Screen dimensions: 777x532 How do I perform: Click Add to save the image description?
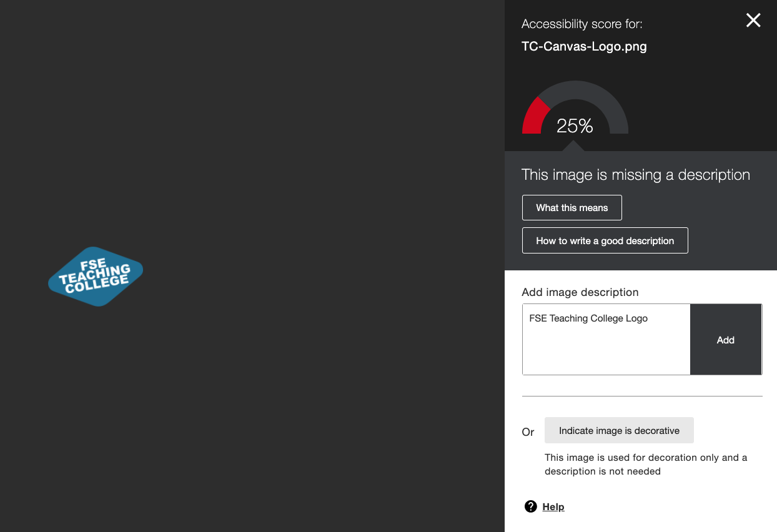coord(725,340)
